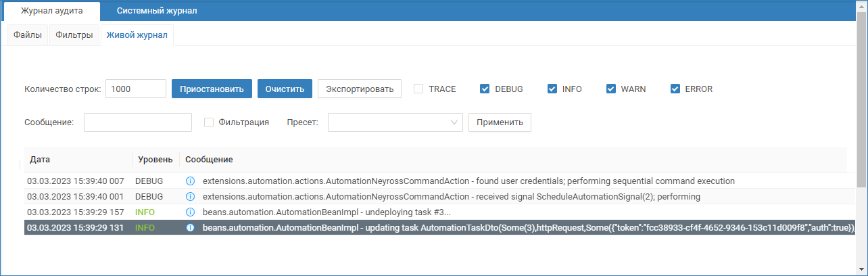Click the Количество строк input field

click(136, 89)
